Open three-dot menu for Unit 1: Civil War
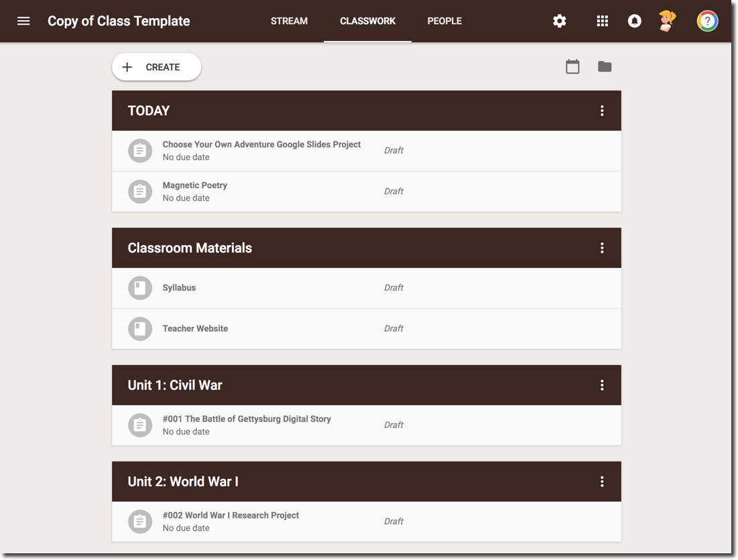 (x=601, y=385)
